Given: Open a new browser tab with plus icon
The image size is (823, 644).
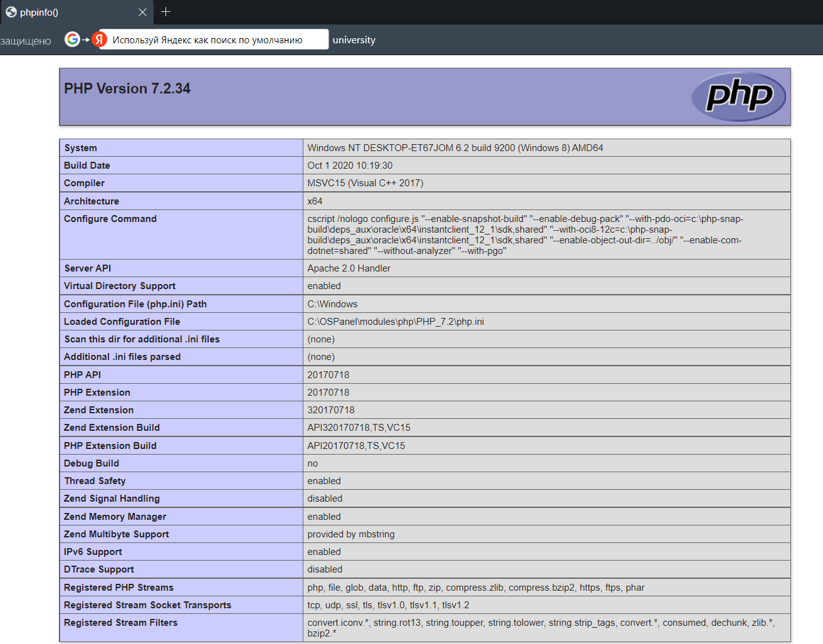Looking at the screenshot, I should 165,12.
